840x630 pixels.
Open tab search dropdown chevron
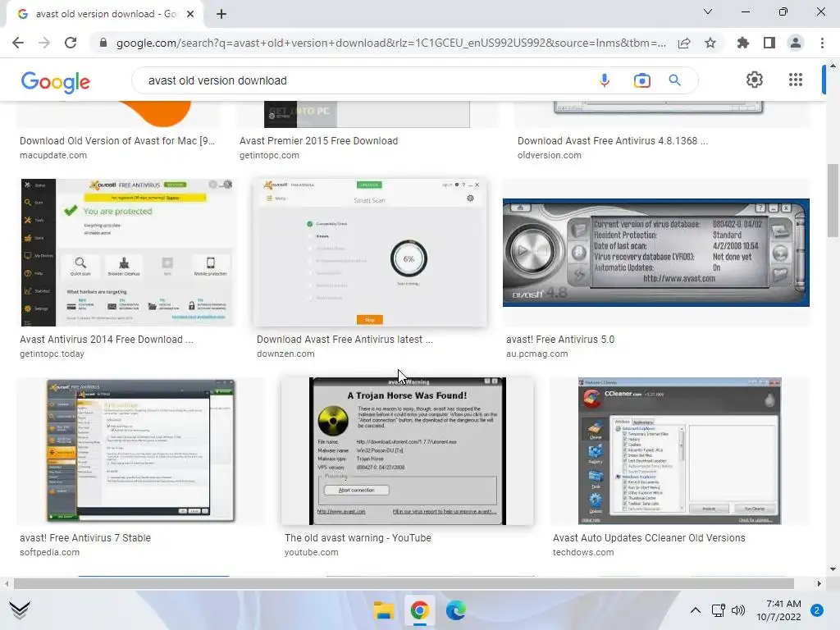pyautogui.click(x=708, y=11)
